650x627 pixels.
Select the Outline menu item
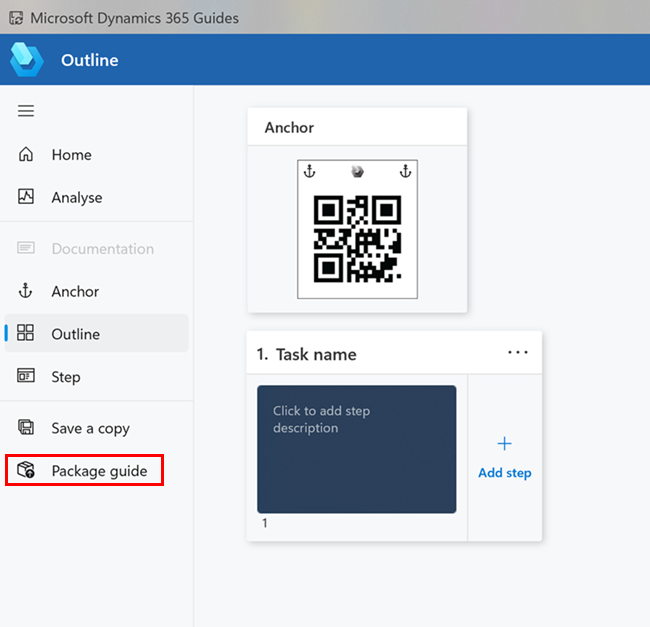pos(96,333)
